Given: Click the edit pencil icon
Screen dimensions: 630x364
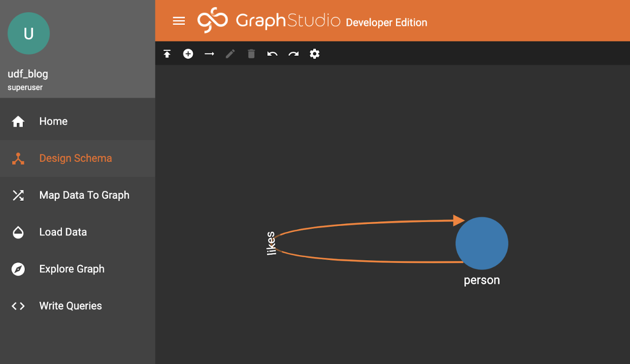Looking at the screenshot, I should 230,54.
